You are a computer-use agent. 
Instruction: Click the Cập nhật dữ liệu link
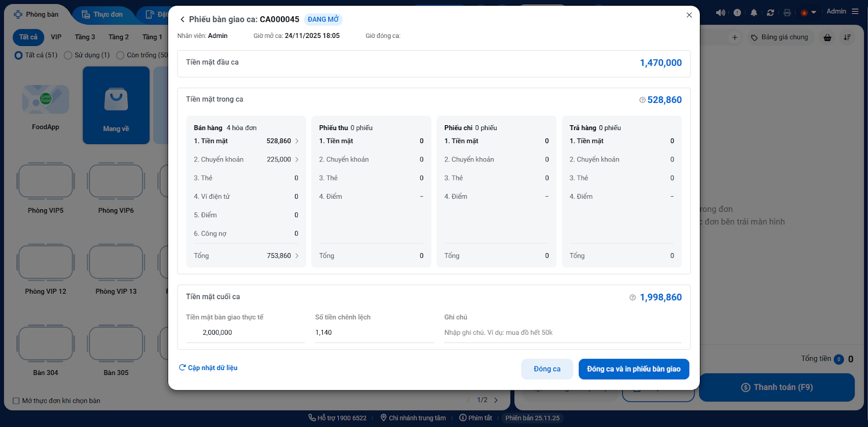(208, 368)
